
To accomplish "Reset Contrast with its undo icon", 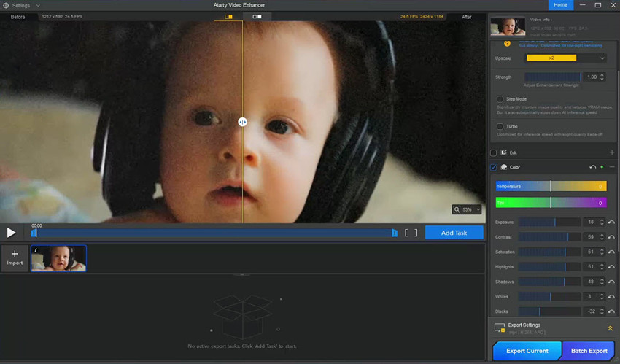I will click(611, 237).
